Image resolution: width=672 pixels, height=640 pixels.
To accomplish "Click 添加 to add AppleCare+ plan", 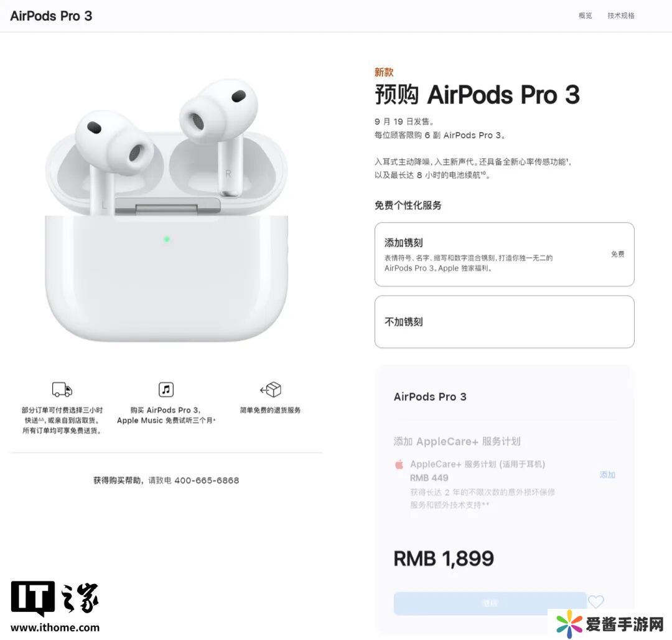I will coord(607,474).
